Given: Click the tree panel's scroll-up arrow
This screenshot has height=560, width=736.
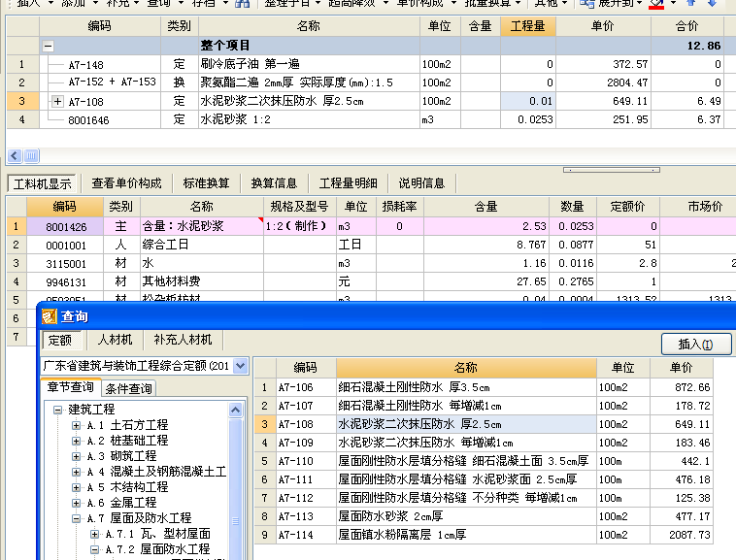Looking at the screenshot, I should 236,411.
